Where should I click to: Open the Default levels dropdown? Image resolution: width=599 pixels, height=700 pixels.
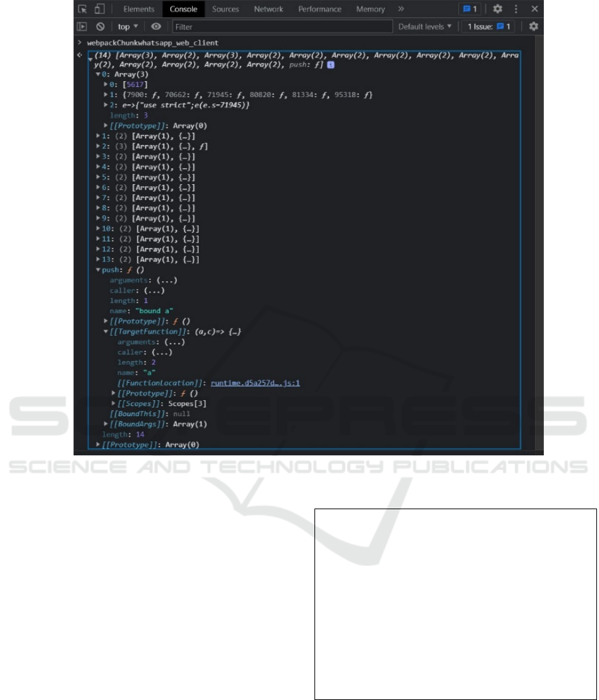click(x=425, y=27)
